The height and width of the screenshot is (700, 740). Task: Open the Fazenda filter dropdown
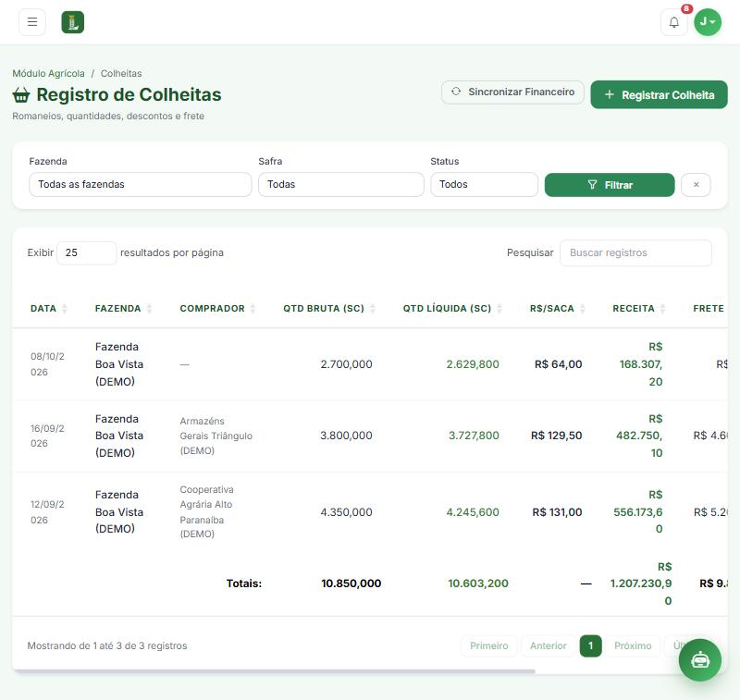(141, 184)
